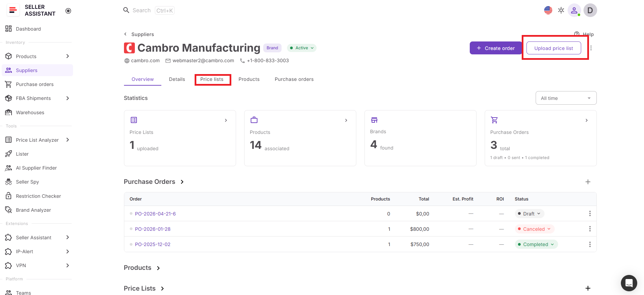Open Seller Assistant extension item
The image size is (644, 295).
point(33,238)
